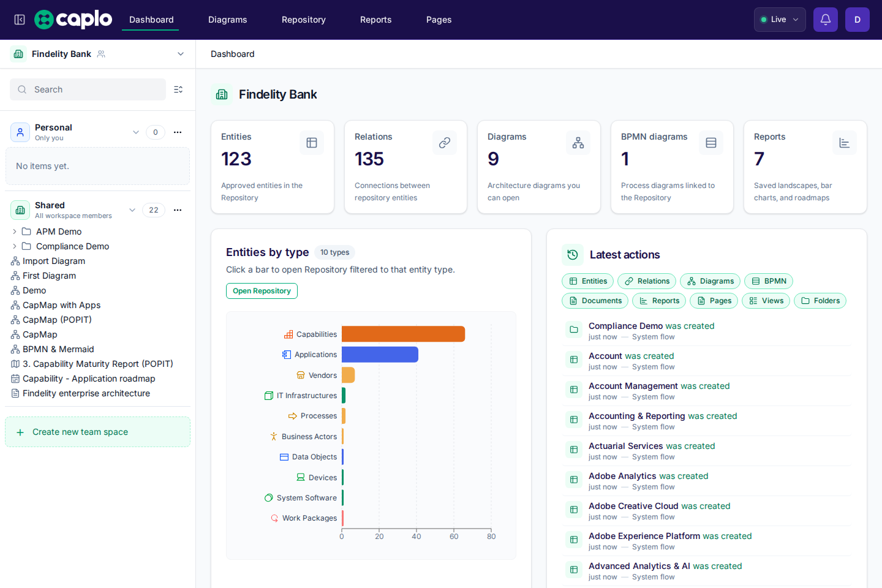Expand the Compliance Demo folder
The width and height of the screenshot is (882, 588).
tap(15, 246)
